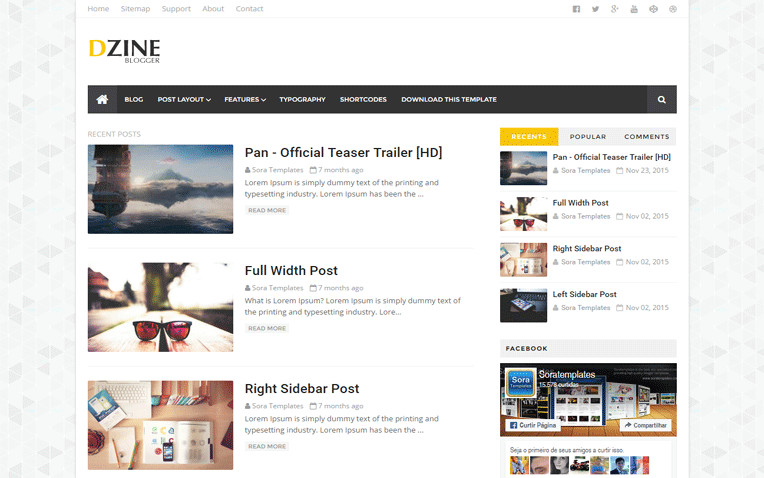
Task: Open the sunglasses post thumbnail in main list
Action: pyautogui.click(x=160, y=307)
